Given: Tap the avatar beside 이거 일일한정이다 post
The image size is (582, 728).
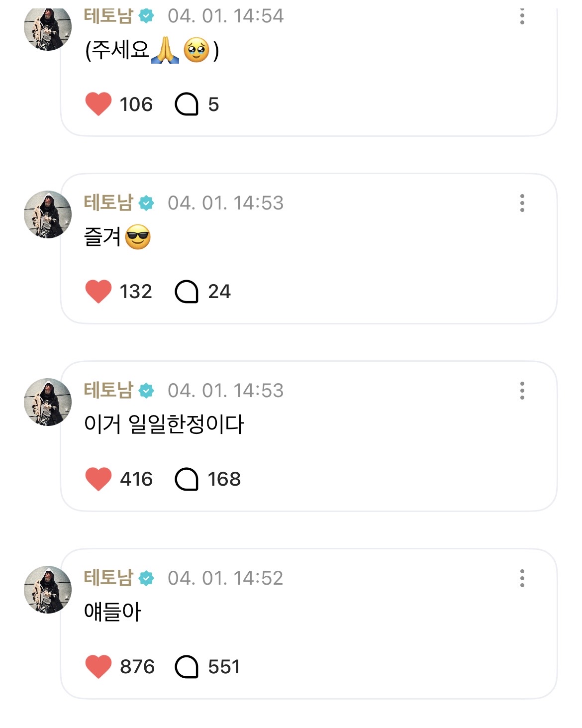Looking at the screenshot, I should point(48,402).
